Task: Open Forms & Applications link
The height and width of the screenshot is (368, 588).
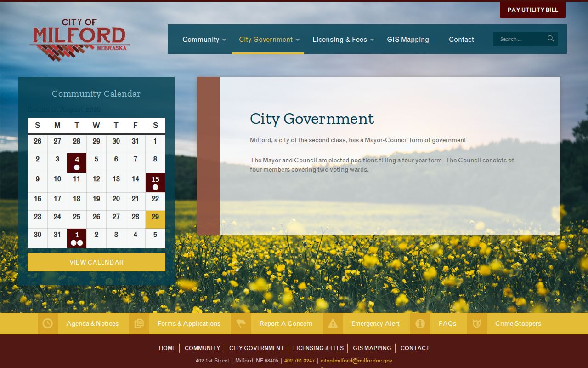Action: pyautogui.click(x=189, y=323)
